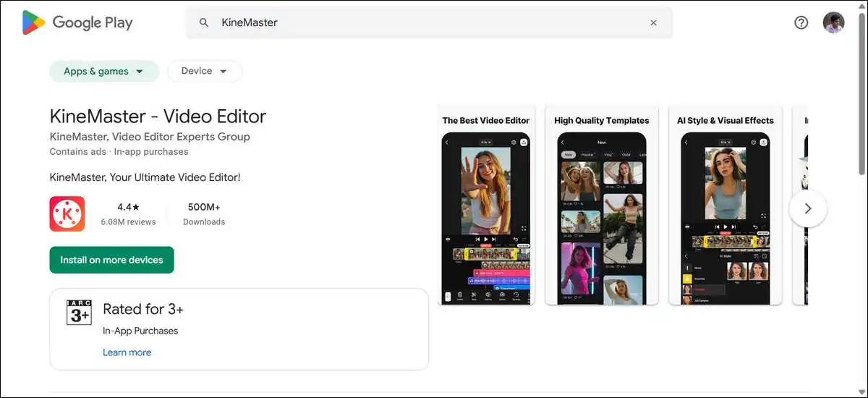Open The Best Video Editor screenshot

point(486,205)
